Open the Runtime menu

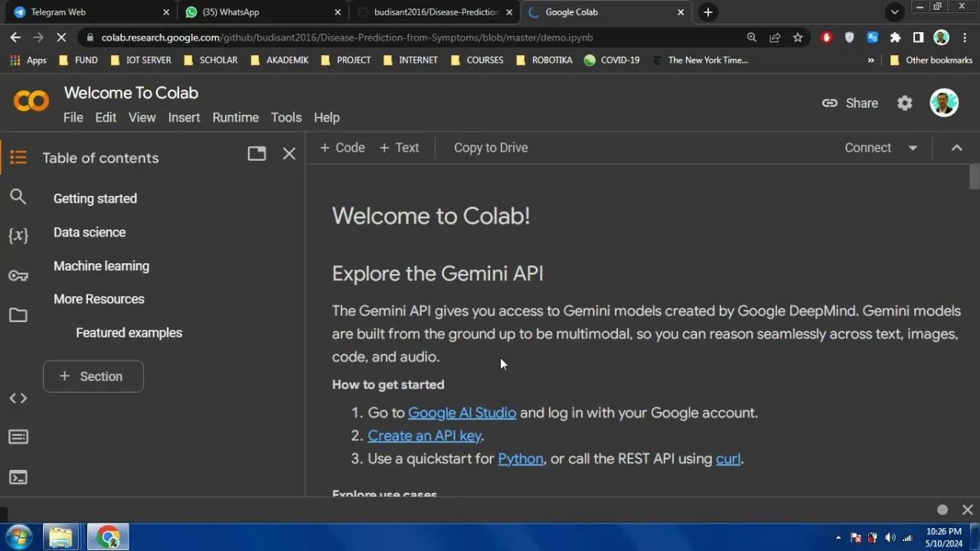(x=235, y=117)
